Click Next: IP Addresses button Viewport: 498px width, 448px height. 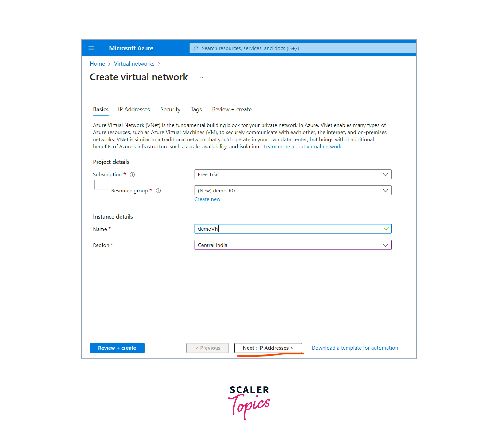268,347
